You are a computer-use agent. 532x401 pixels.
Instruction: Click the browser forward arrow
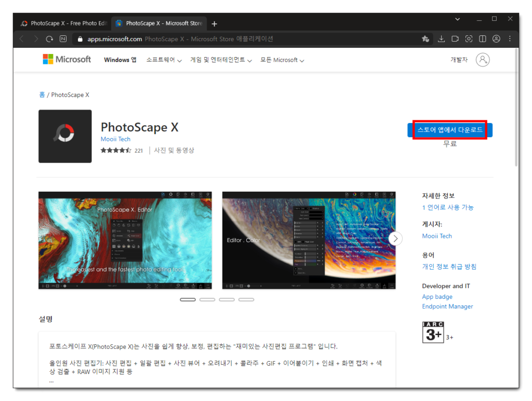tap(36, 38)
